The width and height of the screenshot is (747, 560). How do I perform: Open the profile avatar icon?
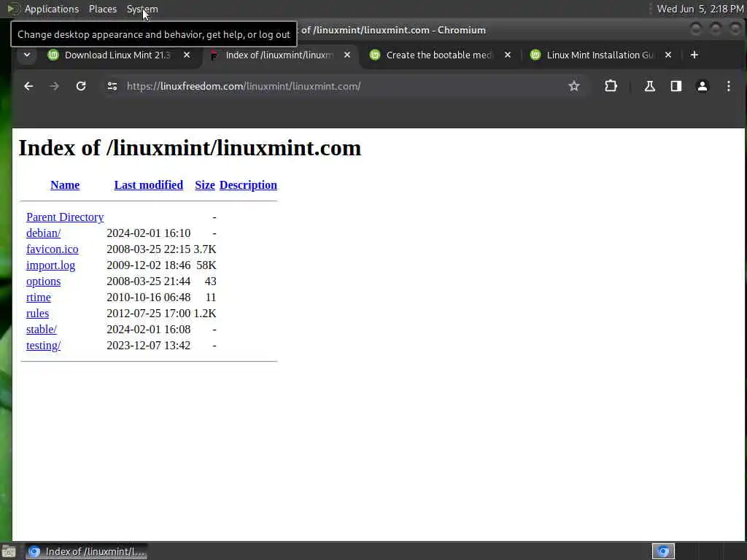703,86
